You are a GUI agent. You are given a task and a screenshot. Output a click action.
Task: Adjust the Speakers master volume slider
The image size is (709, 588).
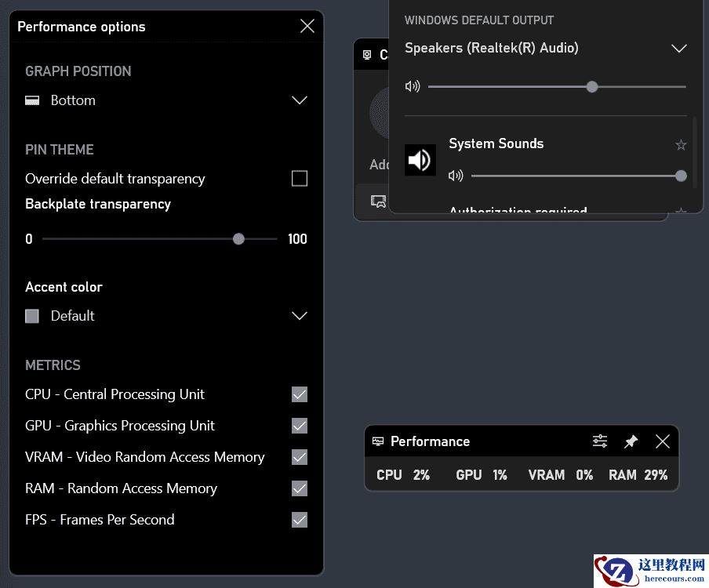557,86
